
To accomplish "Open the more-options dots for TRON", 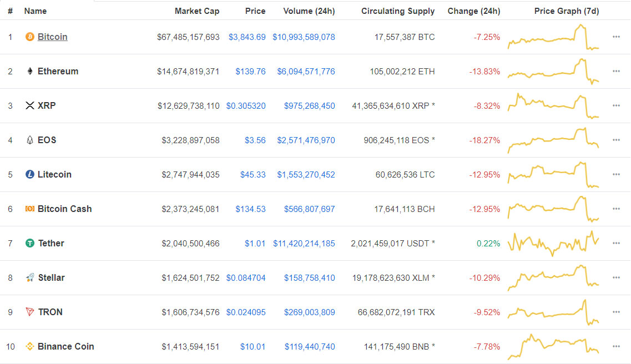I will coord(616,312).
